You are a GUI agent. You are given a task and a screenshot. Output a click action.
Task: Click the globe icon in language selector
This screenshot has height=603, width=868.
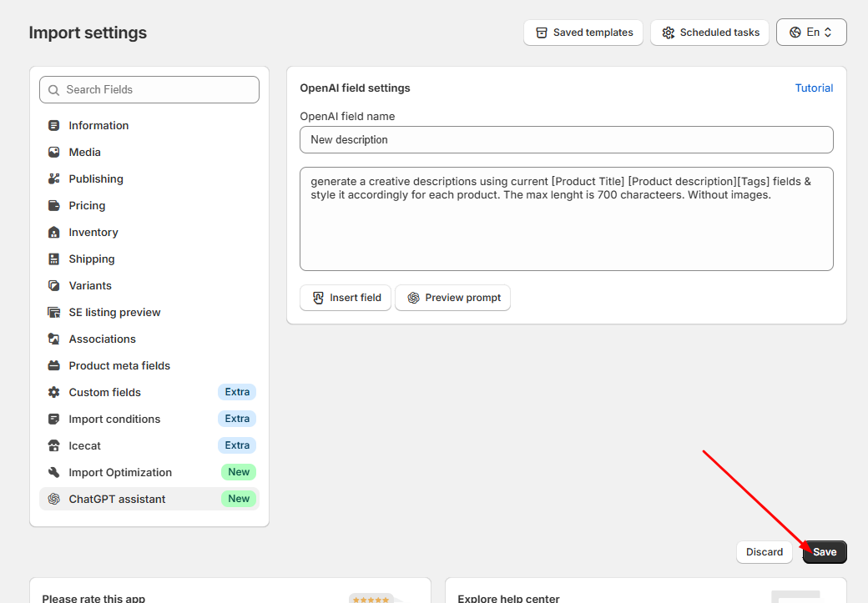[x=795, y=32]
